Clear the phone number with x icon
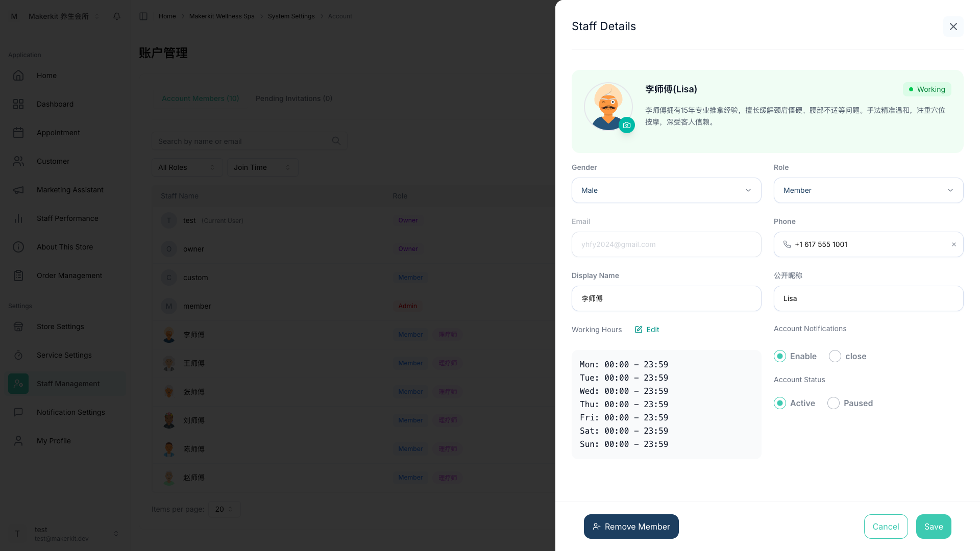 point(953,244)
